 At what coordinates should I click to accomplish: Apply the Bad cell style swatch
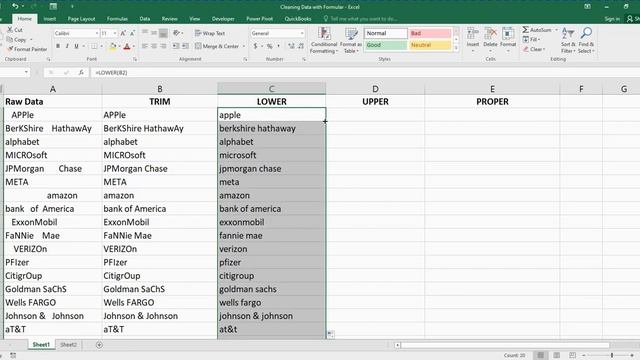tap(431, 33)
